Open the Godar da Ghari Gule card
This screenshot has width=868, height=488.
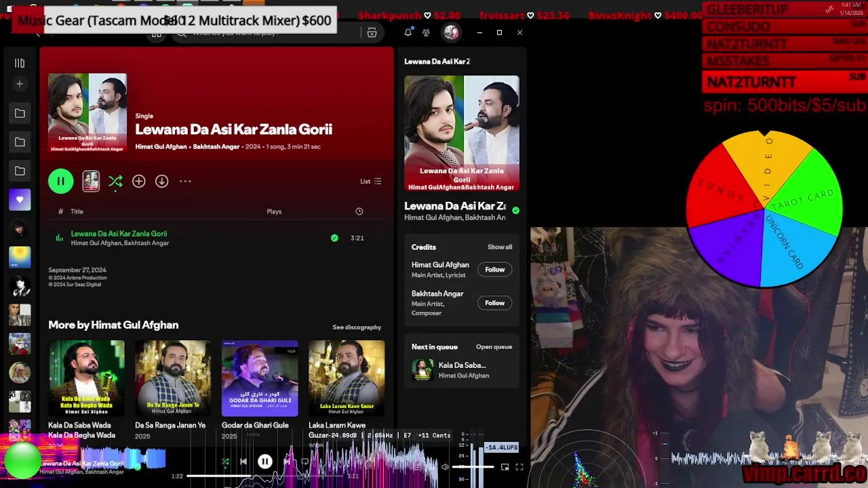(x=260, y=390)
